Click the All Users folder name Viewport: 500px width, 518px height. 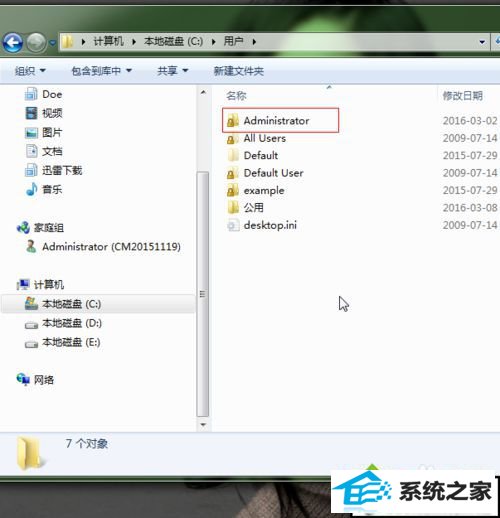265,138
